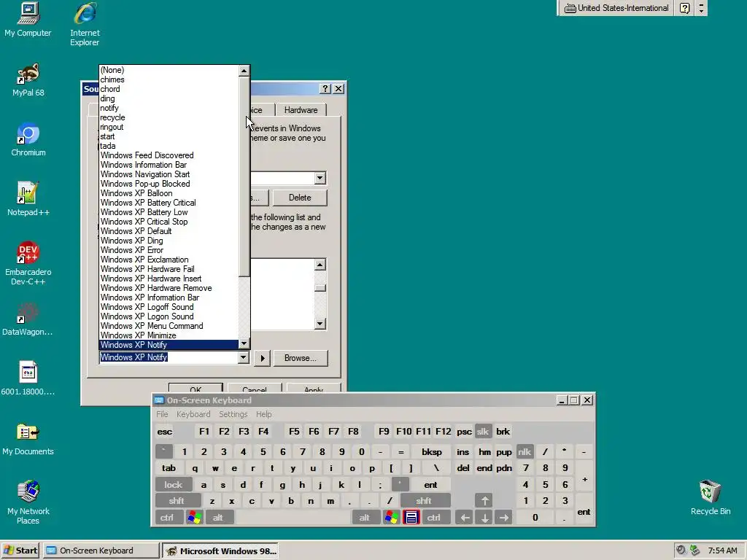Select Windows XP Ding from the list
747x560 pixels.
coord(131,241)
